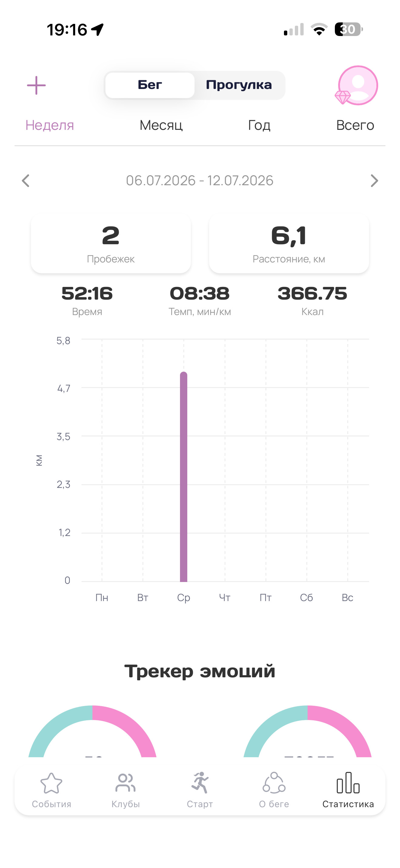Tap the left emotion tracker gauge

coord(92,731)
